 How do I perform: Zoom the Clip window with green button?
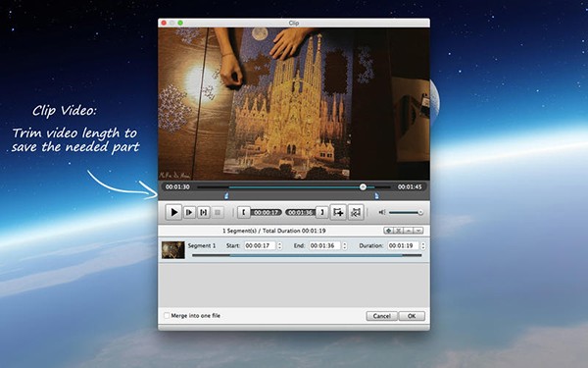180,23
